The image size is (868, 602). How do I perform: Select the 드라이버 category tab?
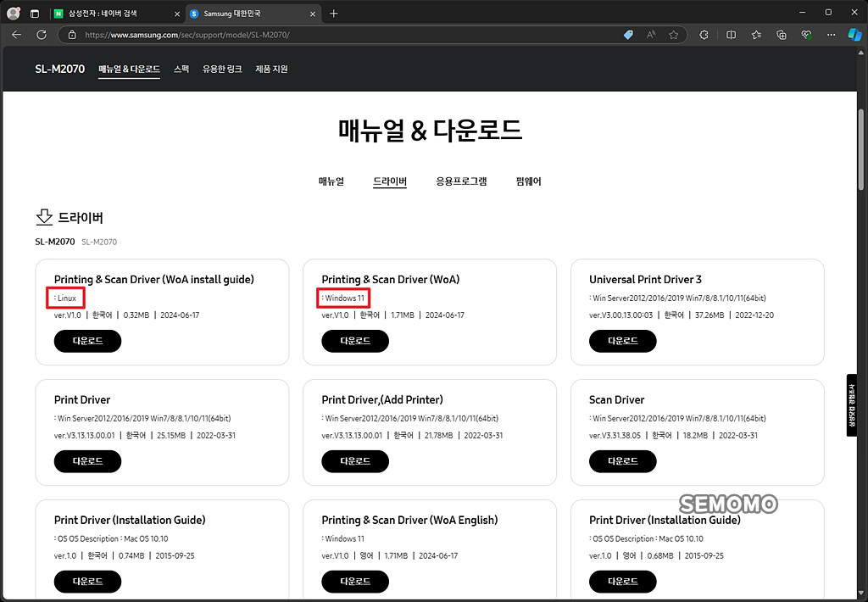pos(390,181)
